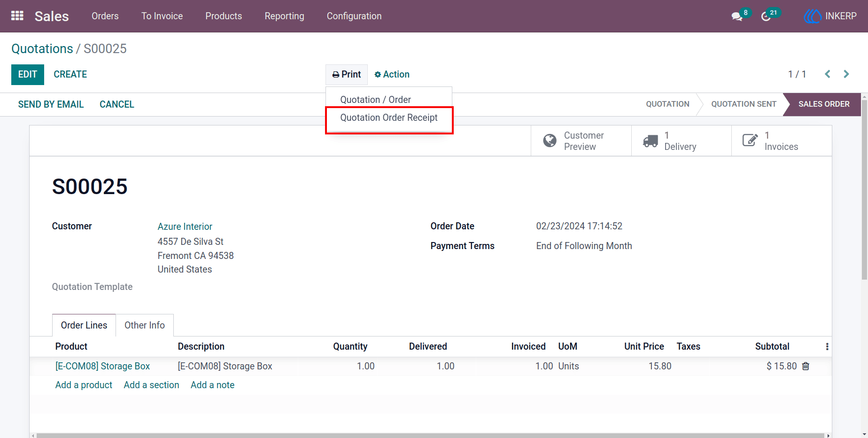This screenshot has height=438, width=868.
Task: Click the INKERP company logo
Action: pos(812,16)
